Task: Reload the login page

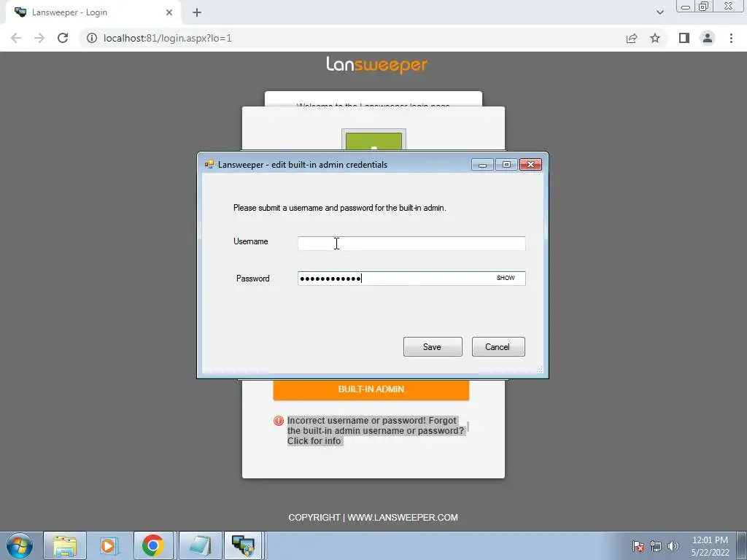Action: [63, 38]
